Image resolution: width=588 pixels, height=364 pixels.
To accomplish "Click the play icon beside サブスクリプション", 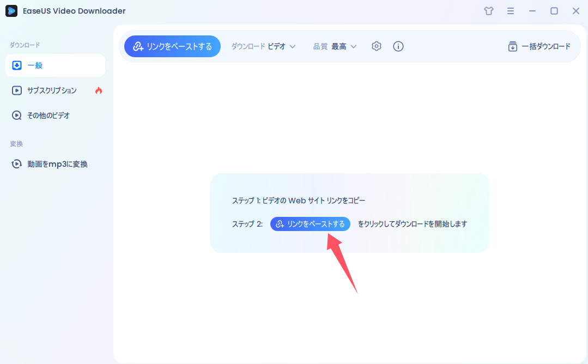I will [16, 90].
